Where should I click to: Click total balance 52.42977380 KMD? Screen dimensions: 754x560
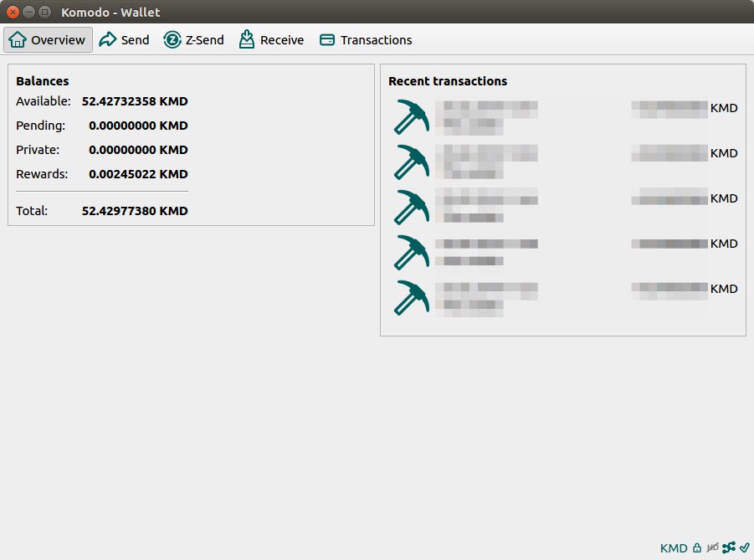pyautogui.click(x=135, y=211)
